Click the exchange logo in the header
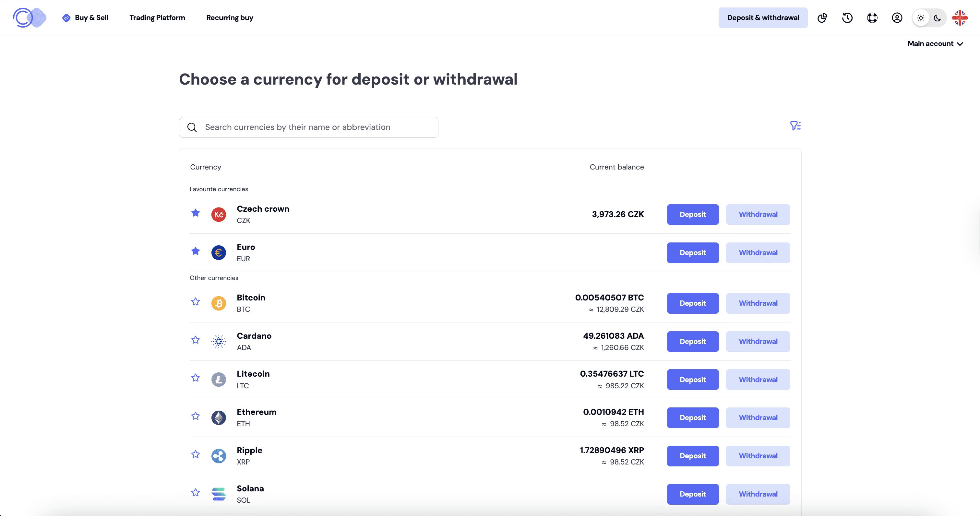980x516 pixels. point(30,18)
